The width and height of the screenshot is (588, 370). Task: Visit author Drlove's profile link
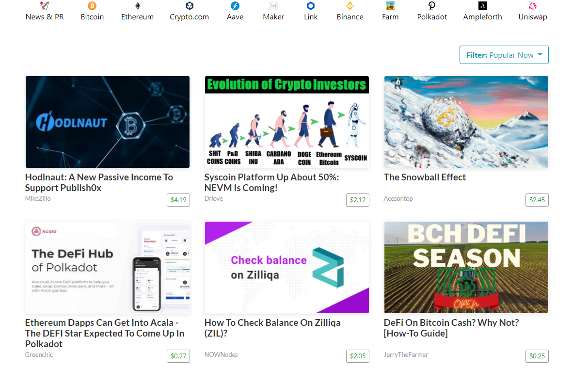214,198
